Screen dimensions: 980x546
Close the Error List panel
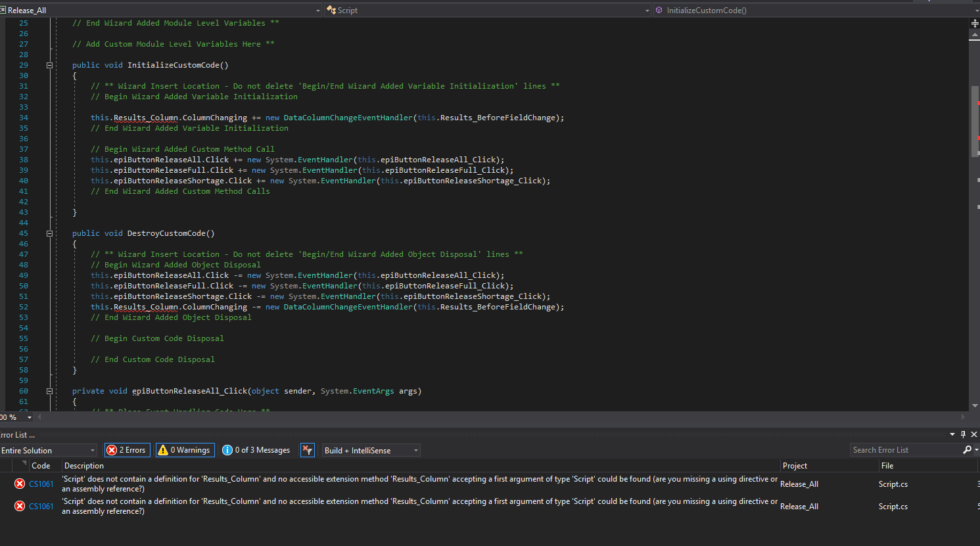click(974, 434)
